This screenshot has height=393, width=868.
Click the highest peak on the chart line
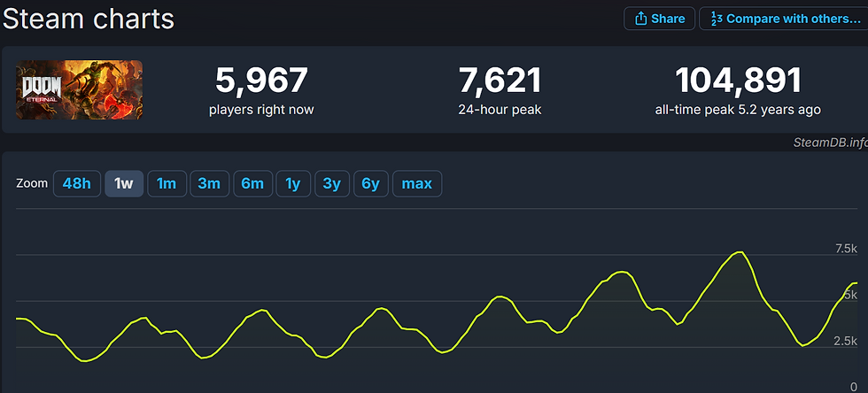pyautogui.click(x=740, y=252)
